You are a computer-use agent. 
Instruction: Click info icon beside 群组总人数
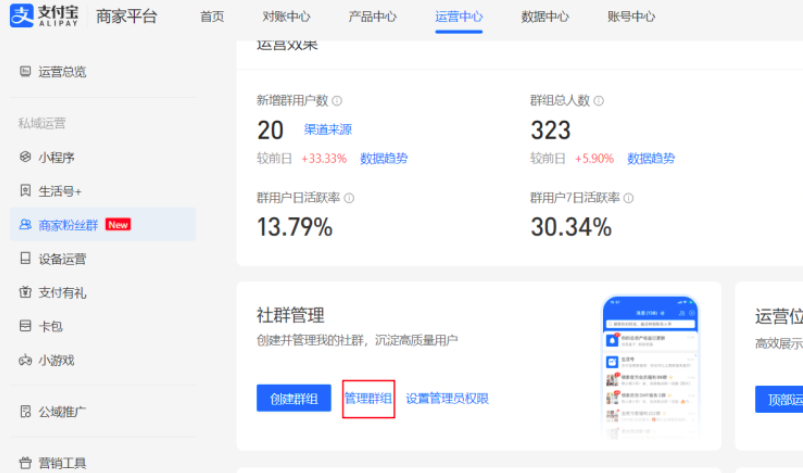[x=598, y=101]
